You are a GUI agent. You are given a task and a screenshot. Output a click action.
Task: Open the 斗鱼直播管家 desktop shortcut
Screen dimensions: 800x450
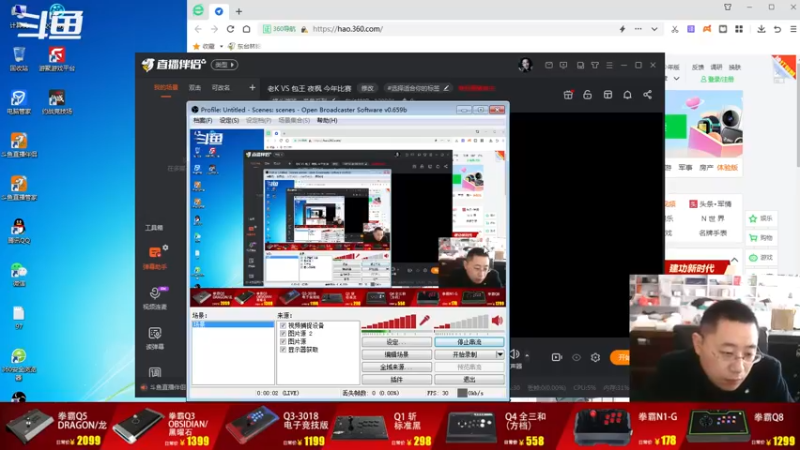coord(19,188)
